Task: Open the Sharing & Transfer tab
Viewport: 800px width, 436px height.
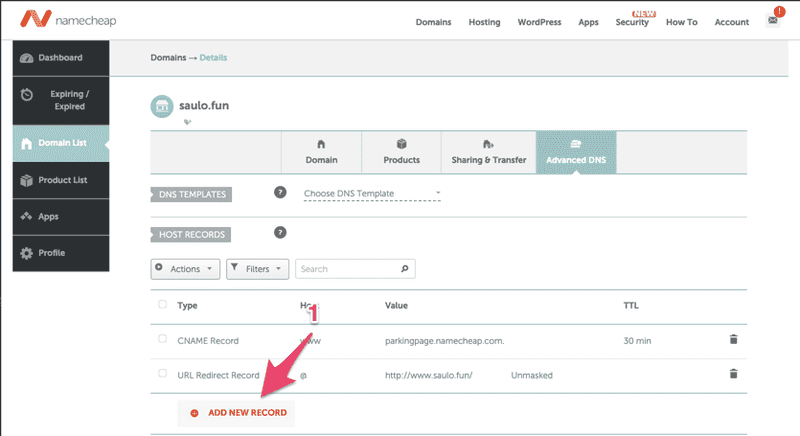Action: click(x=489, y=152)
